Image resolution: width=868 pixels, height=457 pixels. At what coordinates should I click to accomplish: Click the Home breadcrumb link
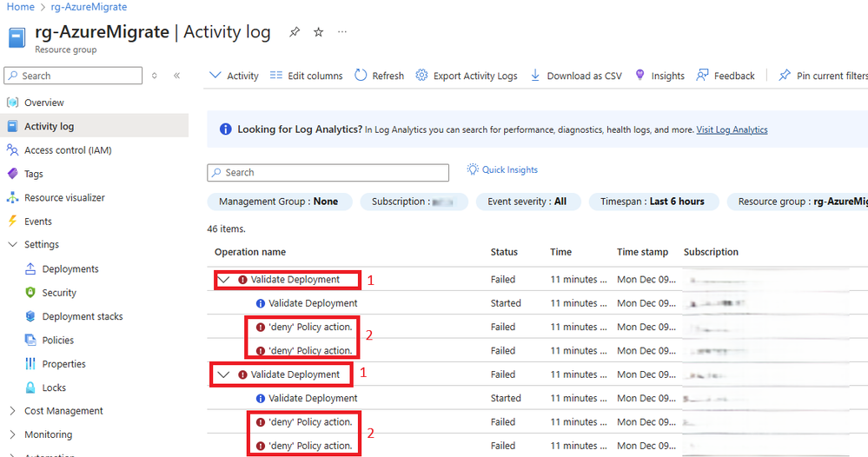tap(21, 7)
